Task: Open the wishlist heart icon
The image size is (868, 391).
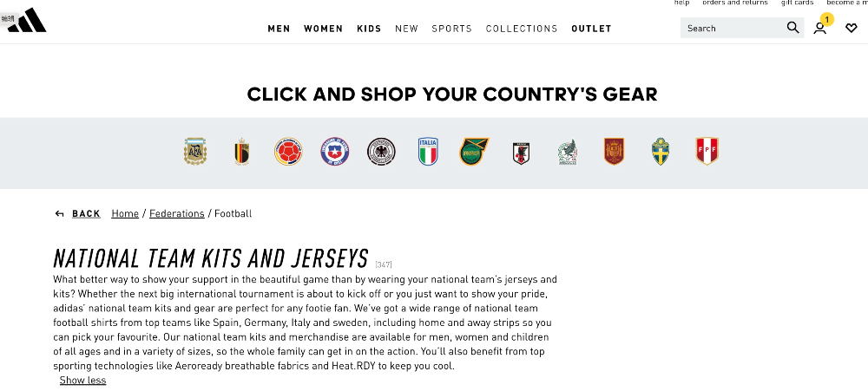Action: (x=852, y=28)
